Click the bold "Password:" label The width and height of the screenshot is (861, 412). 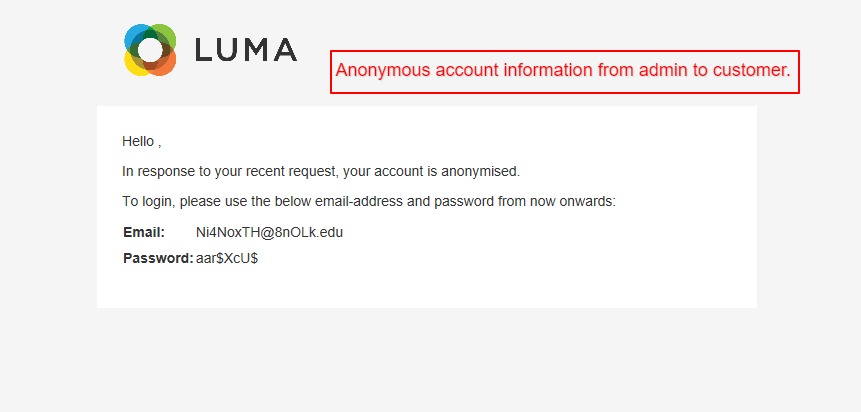point(158,258)
